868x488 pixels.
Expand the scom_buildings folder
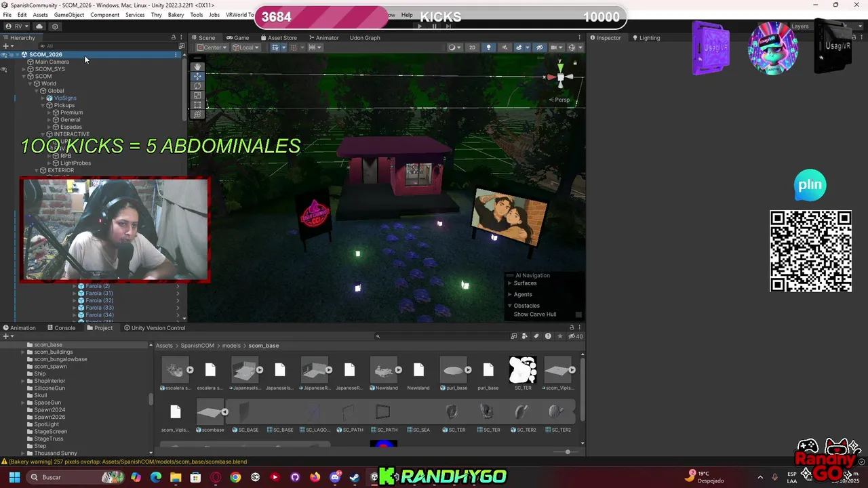(23, 352)
